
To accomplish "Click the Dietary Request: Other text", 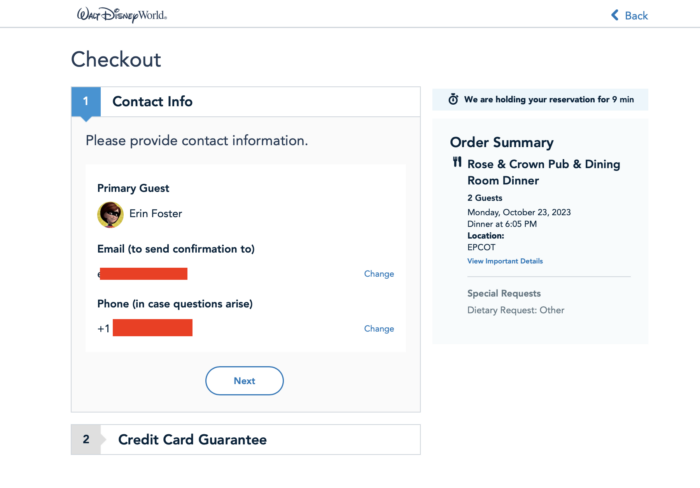I will (x=516, y=310).
